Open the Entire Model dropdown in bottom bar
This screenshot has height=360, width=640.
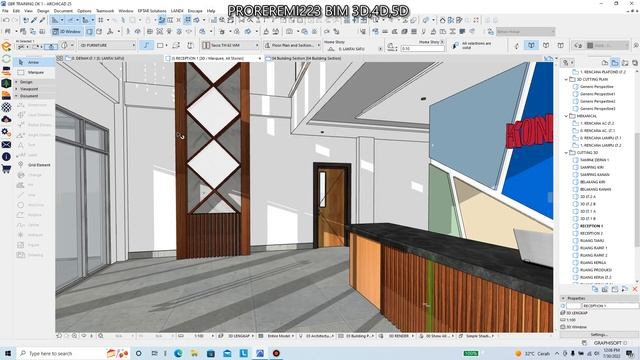280,336
